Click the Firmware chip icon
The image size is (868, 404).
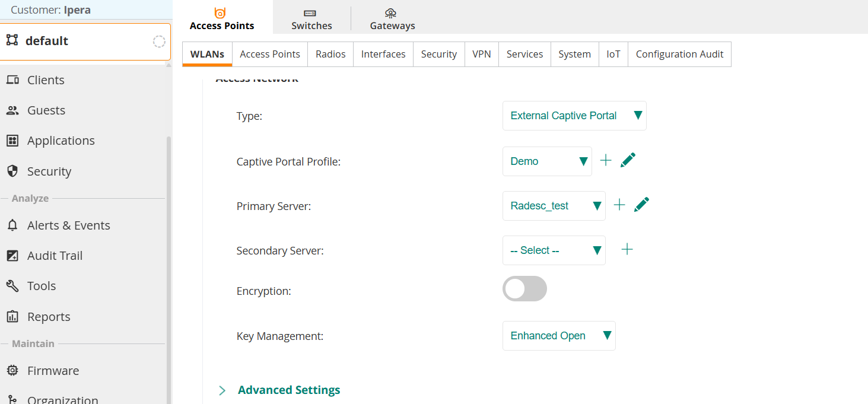click(x=12, y=371)
